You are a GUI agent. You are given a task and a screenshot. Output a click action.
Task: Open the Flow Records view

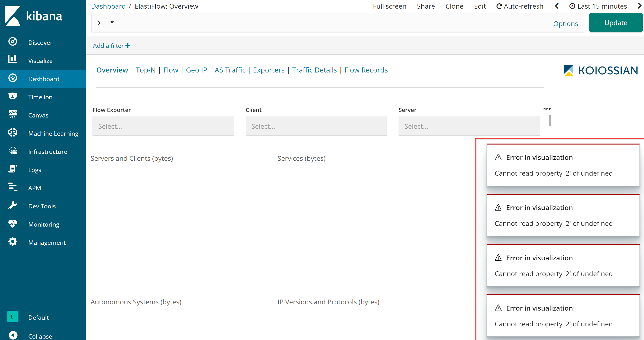pos(366,70)
